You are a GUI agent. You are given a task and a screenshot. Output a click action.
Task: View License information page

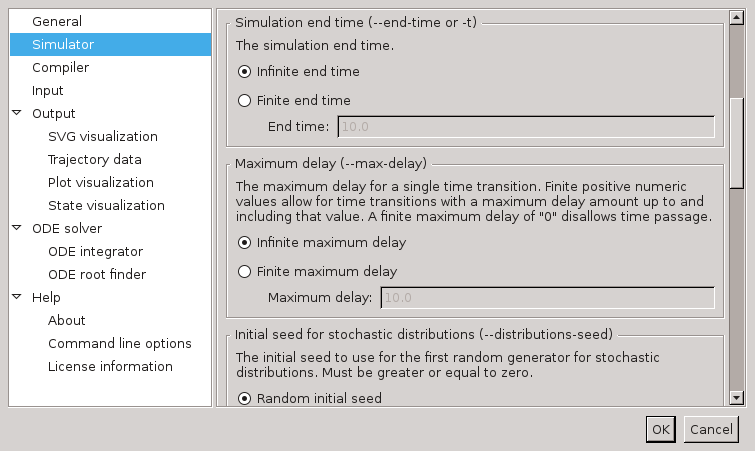(x=110, y=366)
